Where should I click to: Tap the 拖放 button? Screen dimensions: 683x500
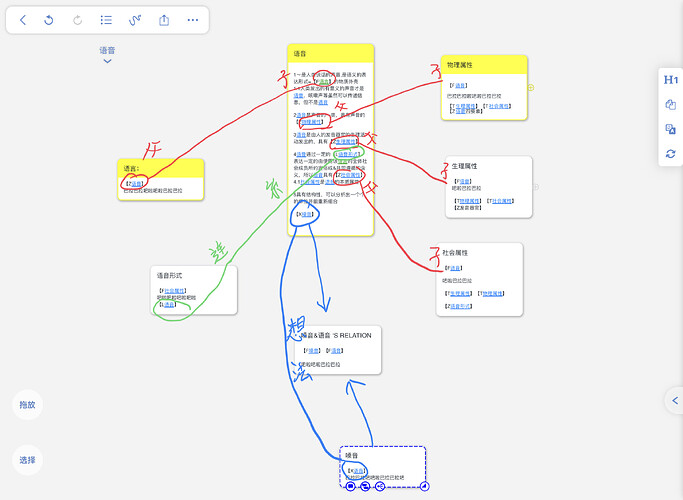27,405
